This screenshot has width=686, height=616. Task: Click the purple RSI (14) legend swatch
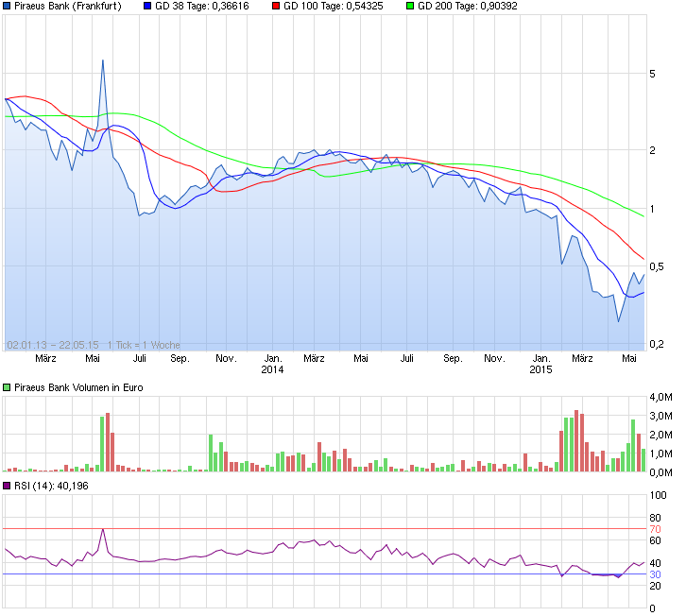8,486
